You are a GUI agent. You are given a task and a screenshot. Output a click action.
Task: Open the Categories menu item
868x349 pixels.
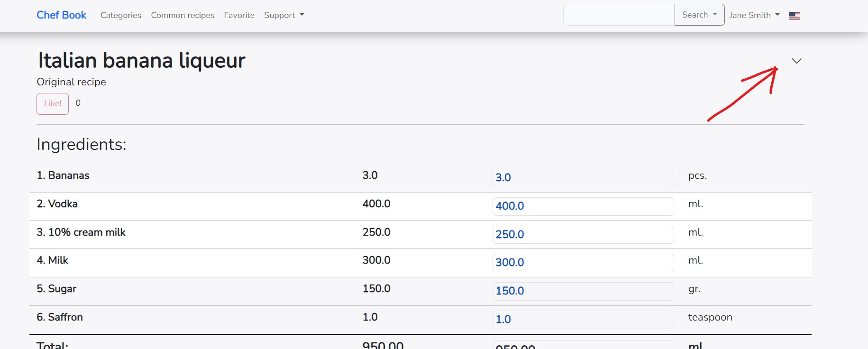[x=120, y=15]
